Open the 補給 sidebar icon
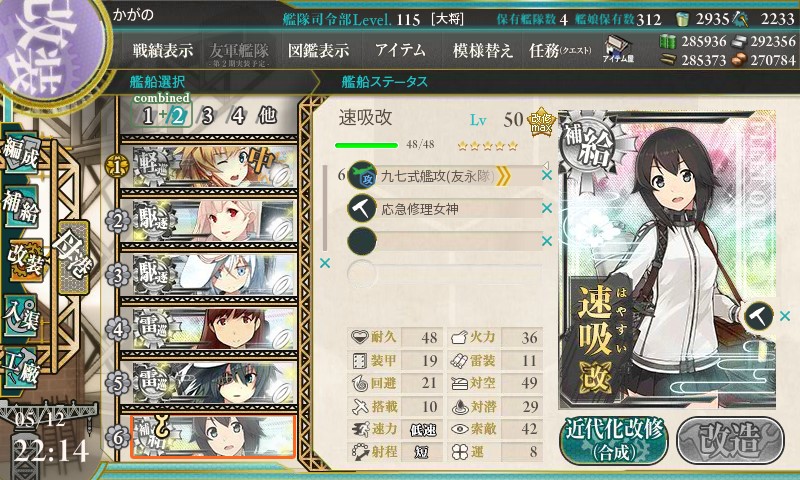Image resolution: width=800 pixels, height=480 pixels. [21, 205]
